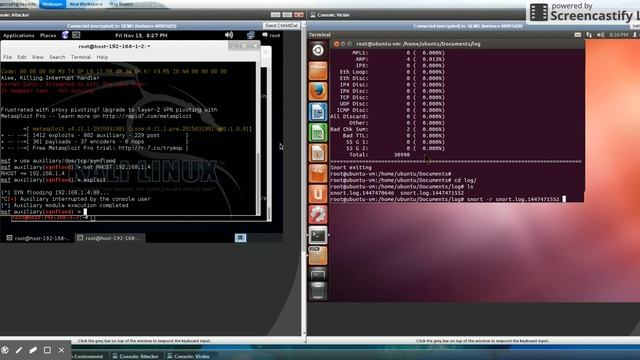Click 'Bad Chk Sum' row in Snort stats
This screenshot has width=640, height=360.
(387, 129)
